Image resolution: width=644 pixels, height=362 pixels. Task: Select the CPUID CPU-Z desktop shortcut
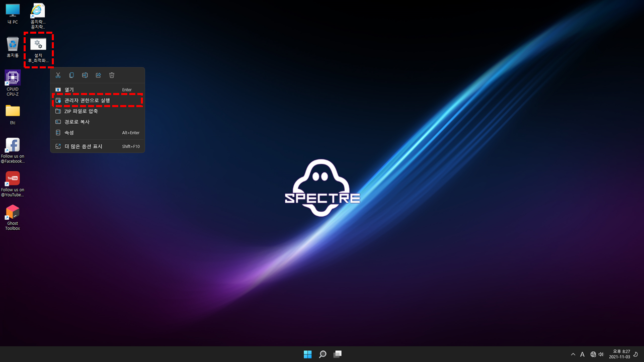click(x=13, y=83)
